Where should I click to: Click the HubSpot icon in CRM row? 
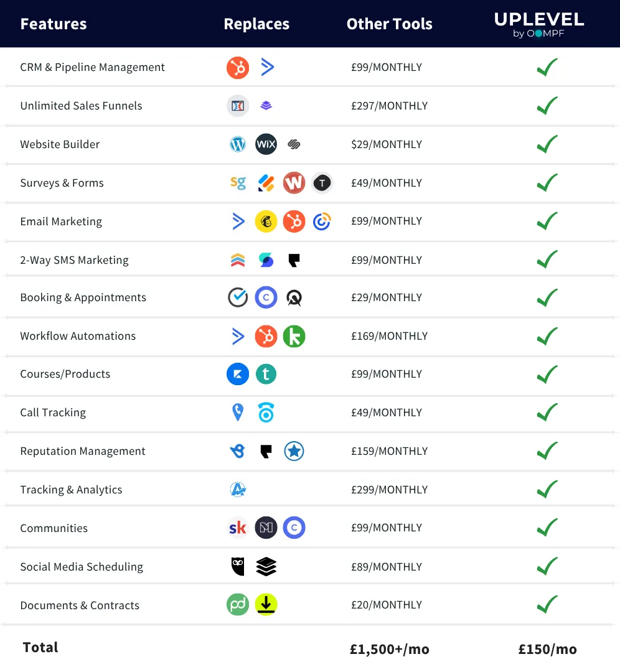(x=238, y=67)
